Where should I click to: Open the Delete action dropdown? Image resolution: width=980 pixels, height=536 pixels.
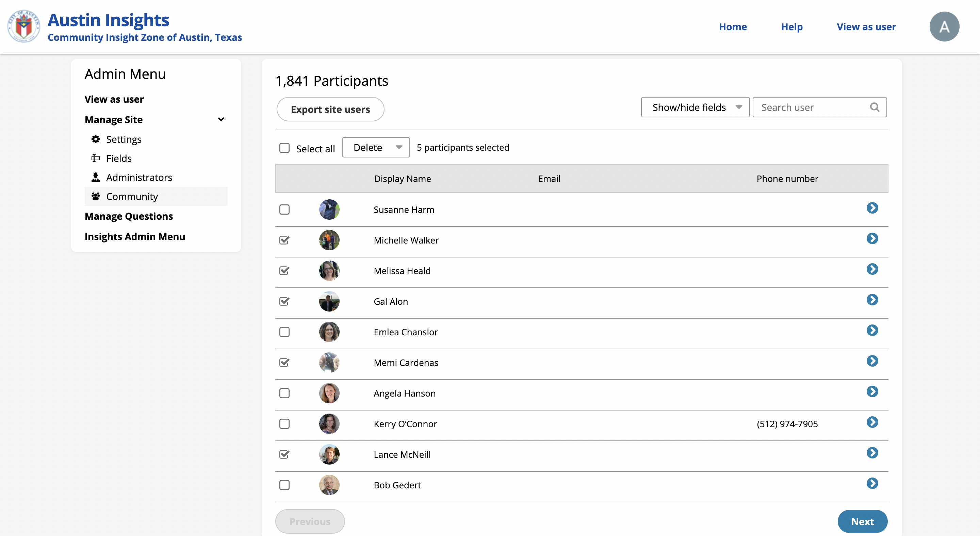click(375, 148)
